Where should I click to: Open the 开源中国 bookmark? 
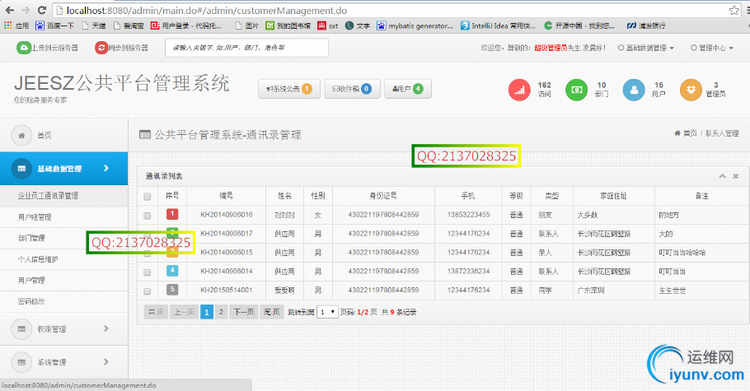coord(579,25)
